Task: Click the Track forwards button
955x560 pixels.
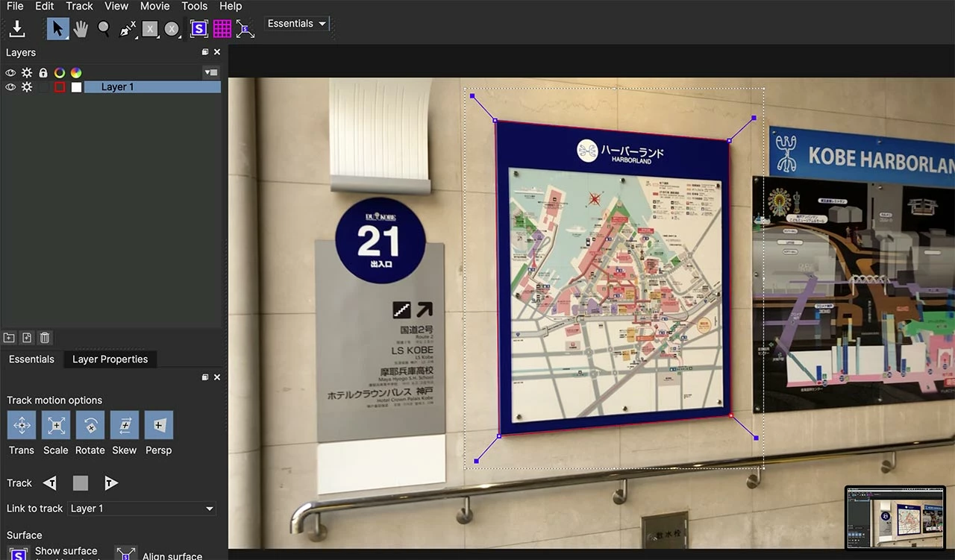Action: point(110,483)
